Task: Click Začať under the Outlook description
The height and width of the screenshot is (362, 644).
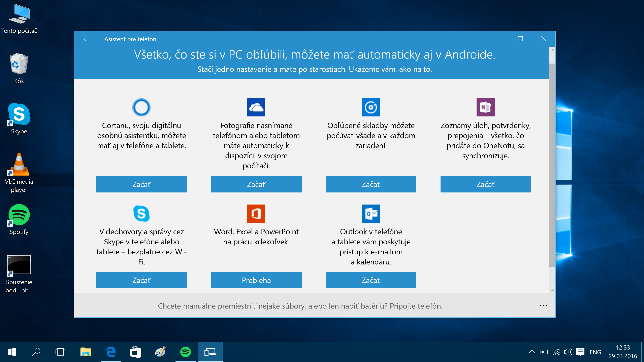Action: pyautogui.click(x=371, y=280)
